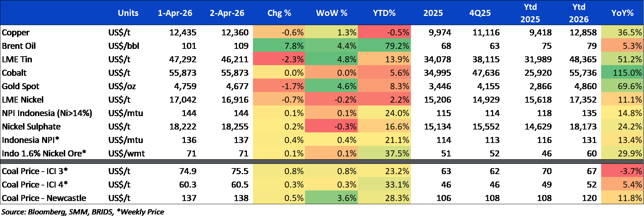Click the 69.6% YoY cell
This screenshot has width=644, height=218.
(x=622, y=86)
